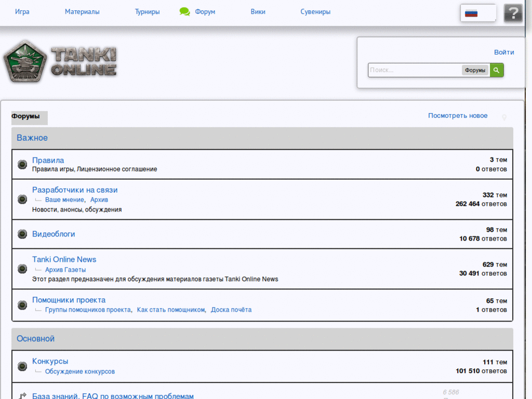
Task: Click the 101 510 ответов count
Action: (481, 371)
